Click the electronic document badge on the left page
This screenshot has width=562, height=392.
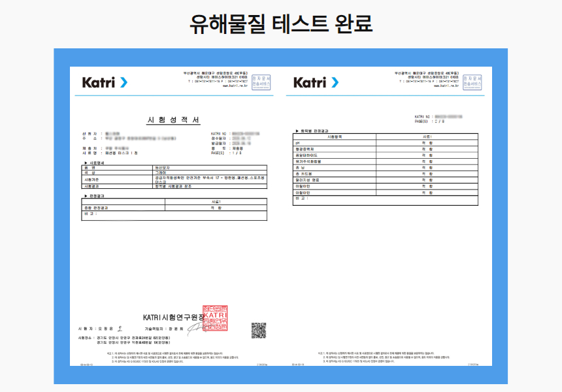coord(261,82)
